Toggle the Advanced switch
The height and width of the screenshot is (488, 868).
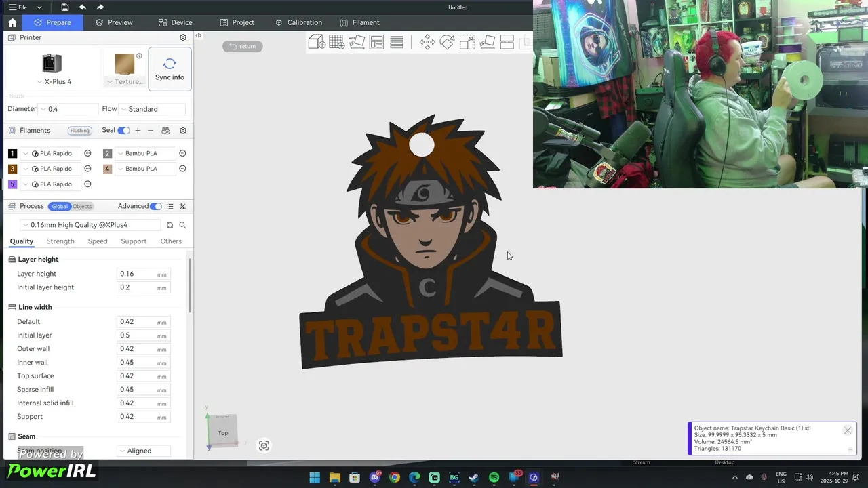point(156,206)
